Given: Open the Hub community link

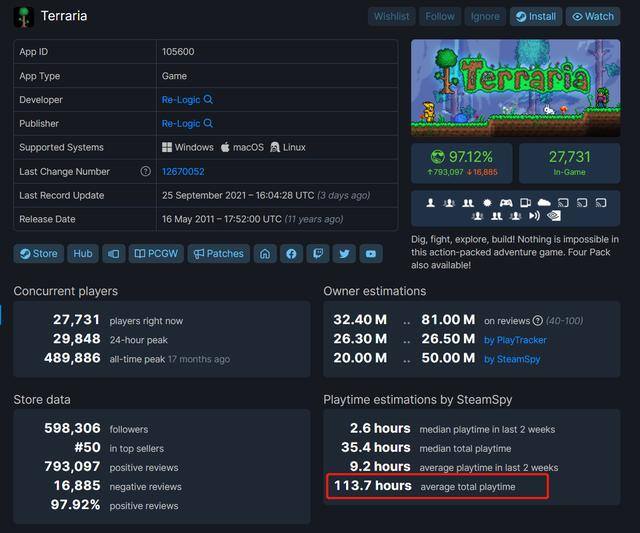Looking at the screenshot, I should (x=83, y=253).
